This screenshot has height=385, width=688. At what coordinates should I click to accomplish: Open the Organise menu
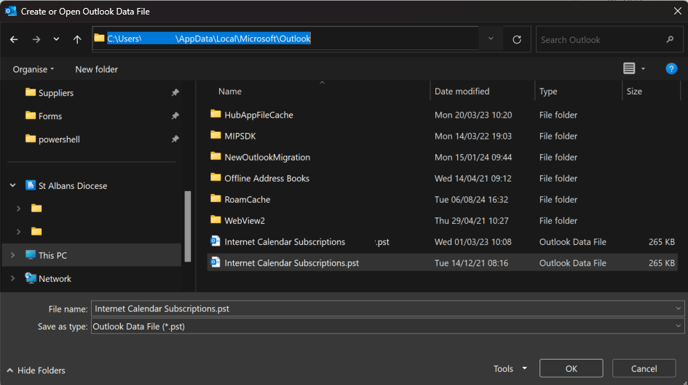point(33,69)
